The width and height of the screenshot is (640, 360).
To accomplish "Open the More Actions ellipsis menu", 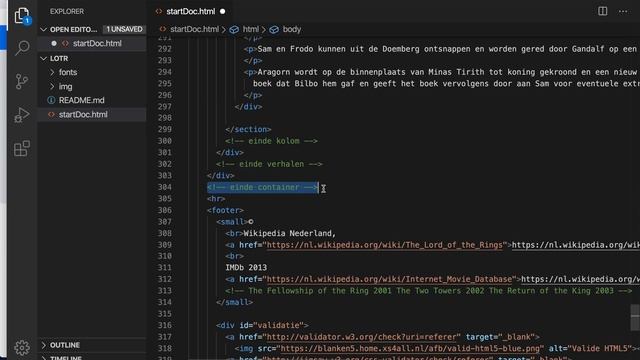I will point(623,11).
